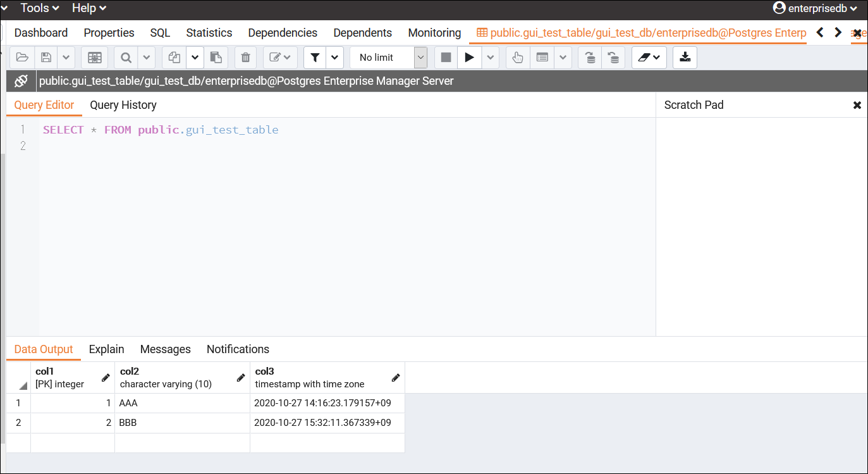Switch to the Dashboard tab
Image resolution: width=868 pixels, height=474 pixels.
41,33
